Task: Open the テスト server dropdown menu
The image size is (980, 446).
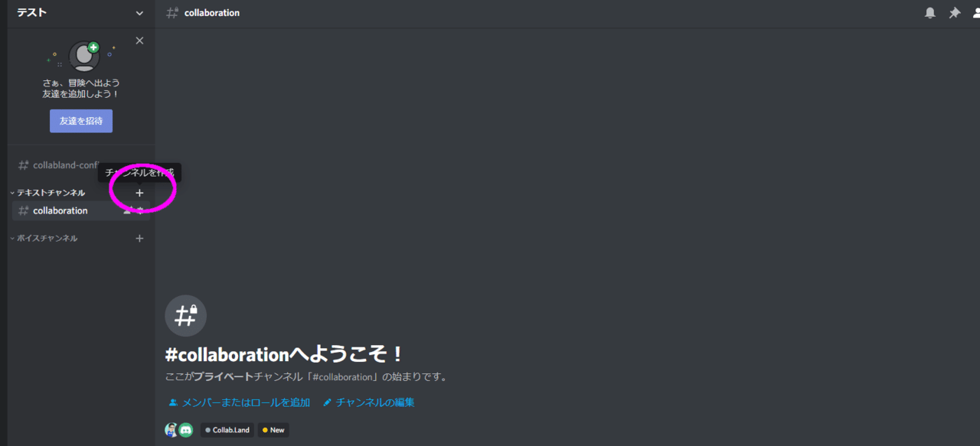Action: 80,13
